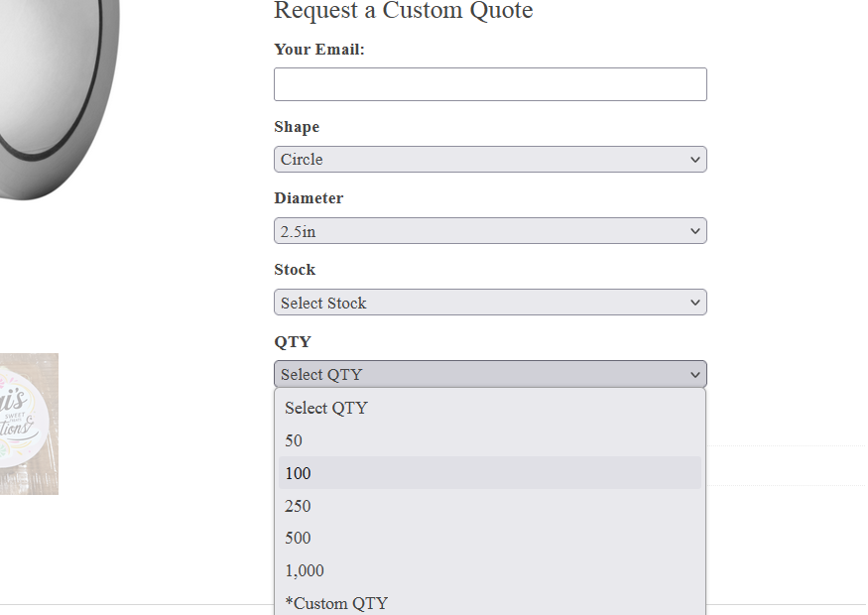
Task: Pick the highlighted 100 quantity option
Action: [x=298, y=473]
